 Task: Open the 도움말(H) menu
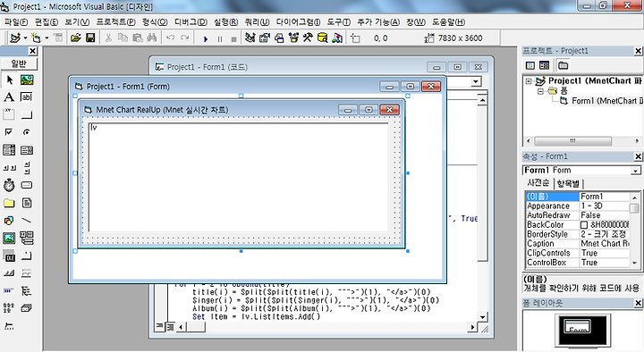tap(448, 22)
